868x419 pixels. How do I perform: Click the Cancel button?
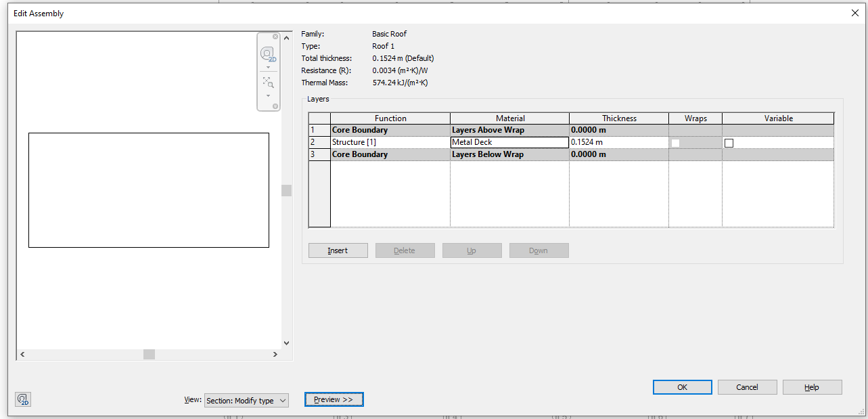tap(747, 387)
